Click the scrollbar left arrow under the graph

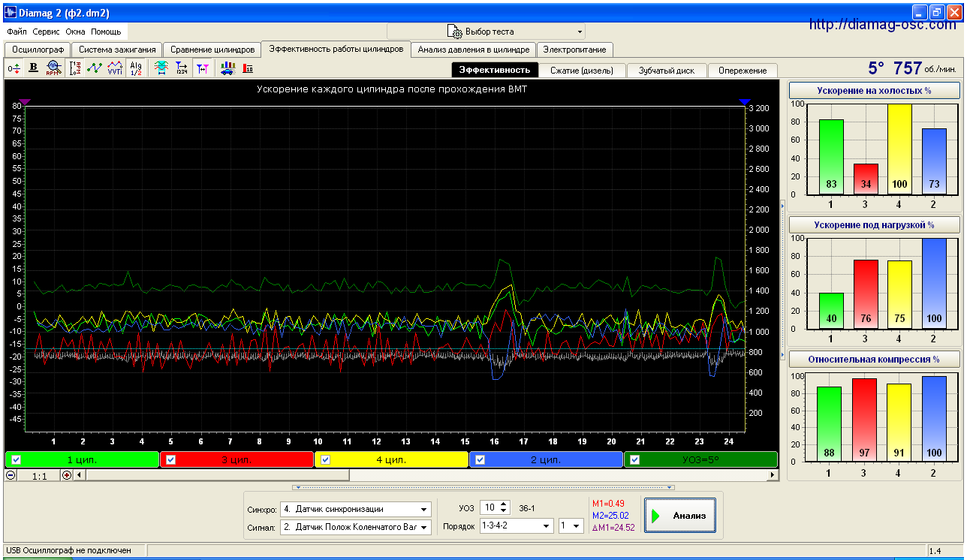80,475
